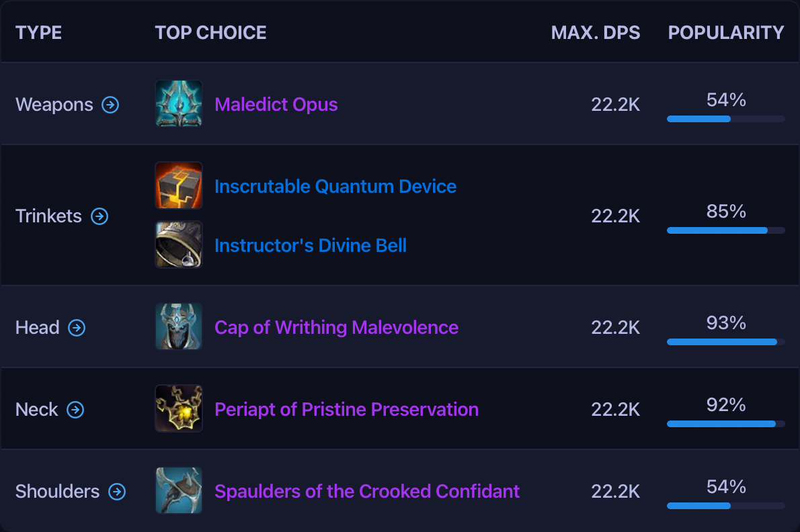The height and width of the screenshot is (532, 800).
Task: Click the MAX. DPS column header
Action: click(596, 32)
